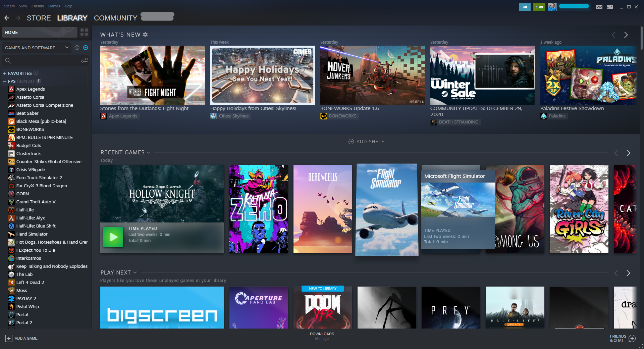Switch to Big Picture mode icon
Screen dimensions: 644x349
point(610,7)
